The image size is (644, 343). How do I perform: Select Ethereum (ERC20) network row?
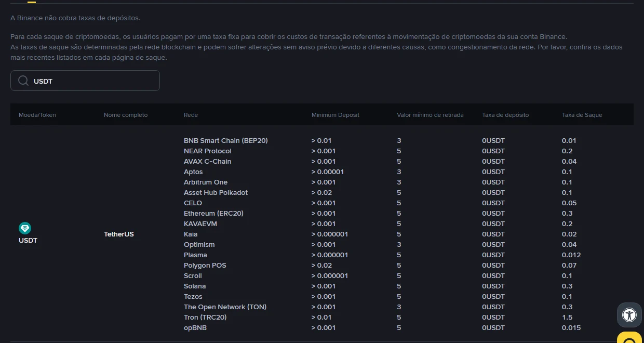coord(213,213)
